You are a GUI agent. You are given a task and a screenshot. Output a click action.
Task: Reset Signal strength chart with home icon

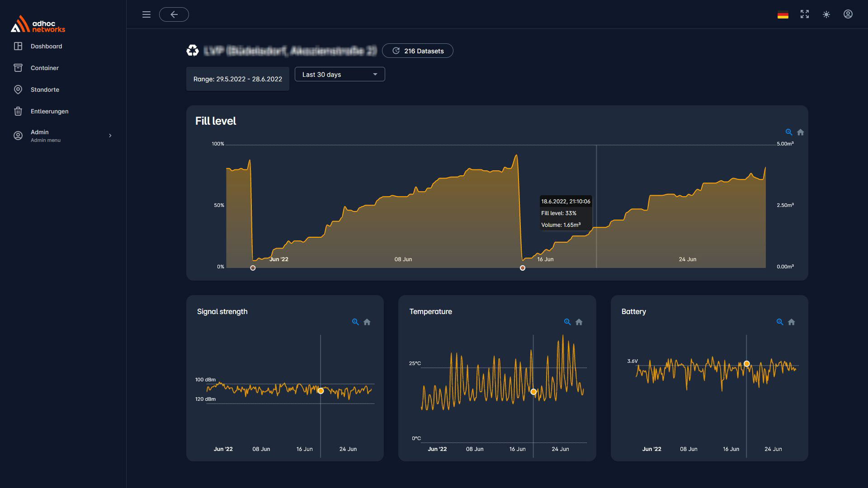tap(367, 322)
